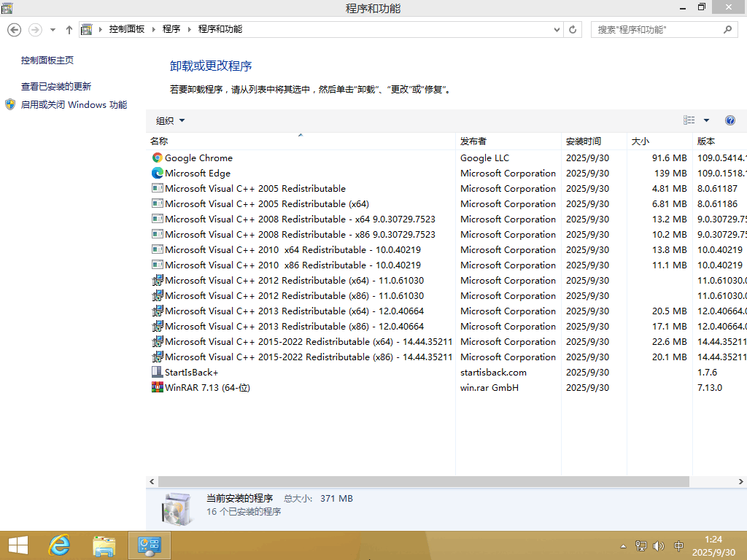Open the address bar history dropdown
The width and height of the screenshot is (747, 560).
557,30
